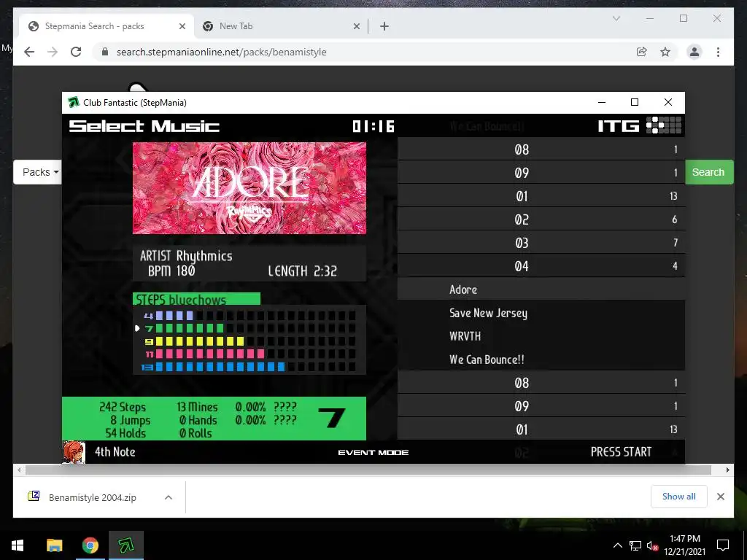Click the EVENT MODE label

(373, 452)
